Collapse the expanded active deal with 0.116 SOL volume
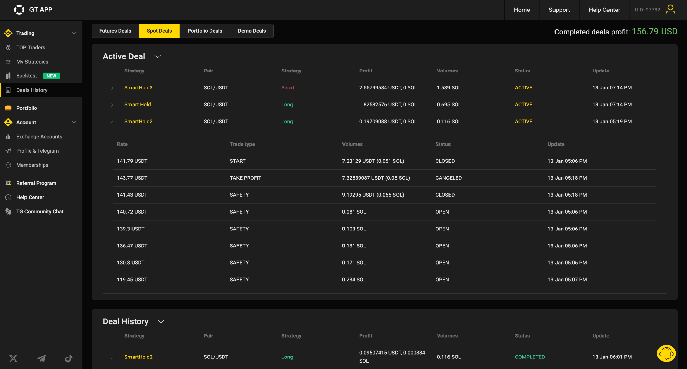The image size is (687, 369). pos(112,122)
